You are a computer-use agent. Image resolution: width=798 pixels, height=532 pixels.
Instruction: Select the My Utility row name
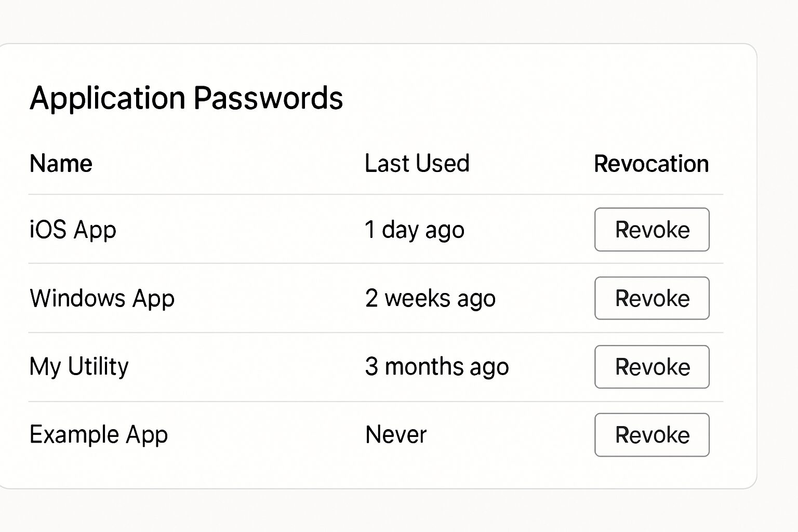point(79,366)
